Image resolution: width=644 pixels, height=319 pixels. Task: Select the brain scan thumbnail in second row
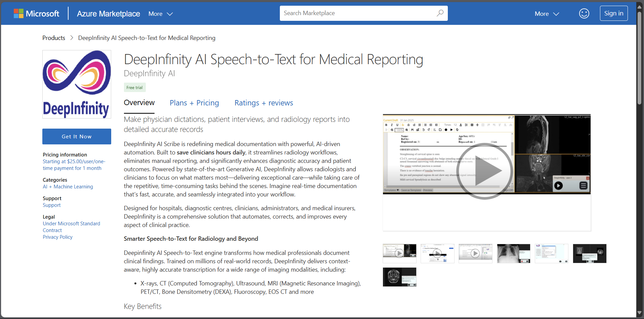tap(399, 277)
